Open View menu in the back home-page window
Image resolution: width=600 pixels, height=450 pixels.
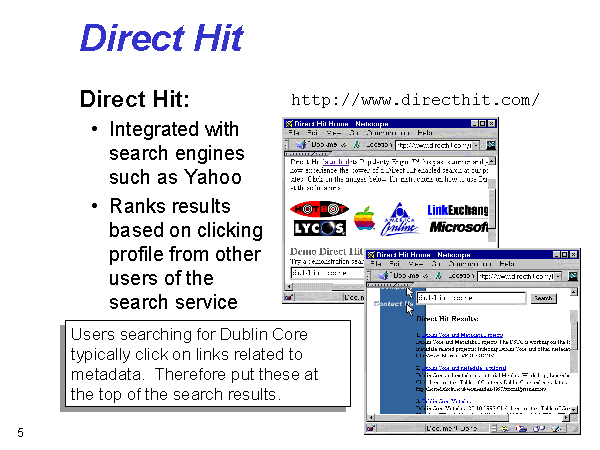click(334, 133)
